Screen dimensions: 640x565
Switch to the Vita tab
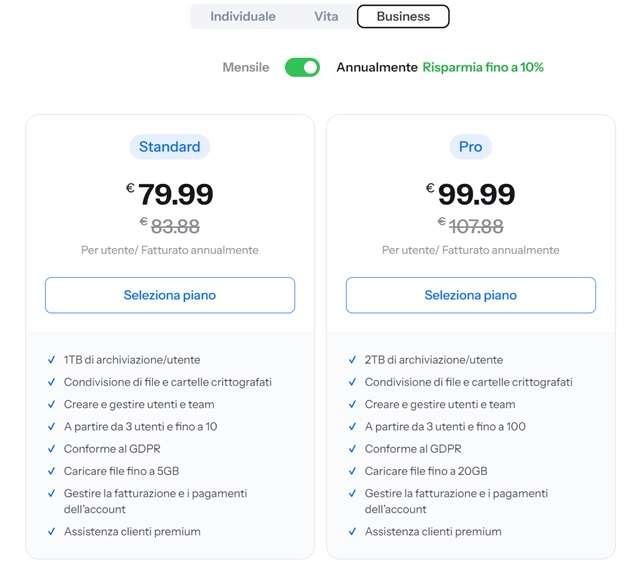pos(326,16)
